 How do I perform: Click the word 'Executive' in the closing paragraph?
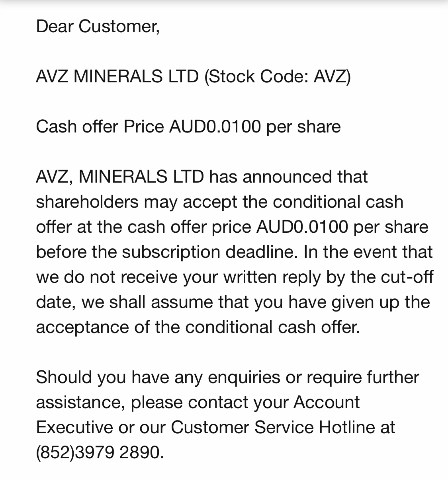click(x=74, y=427)
